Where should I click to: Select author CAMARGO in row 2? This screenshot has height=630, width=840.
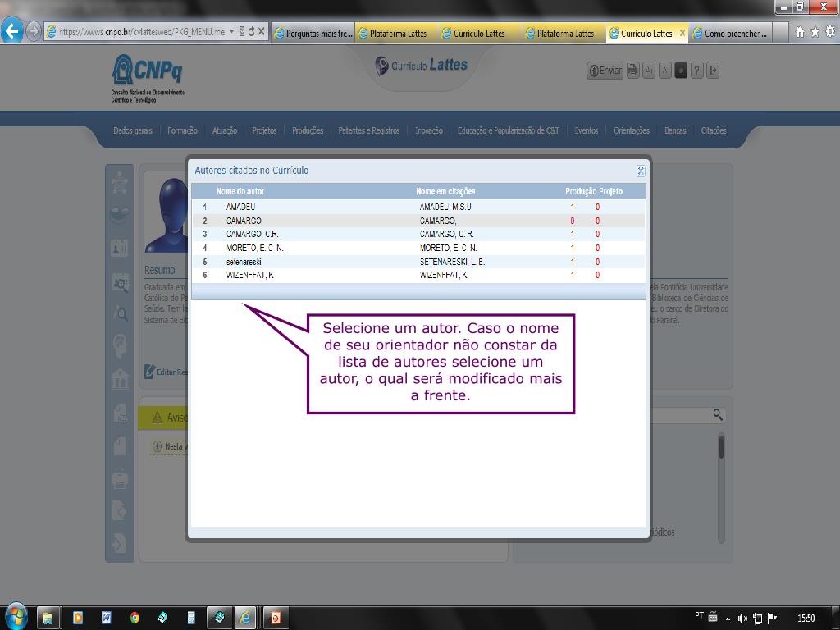(244, 221)
